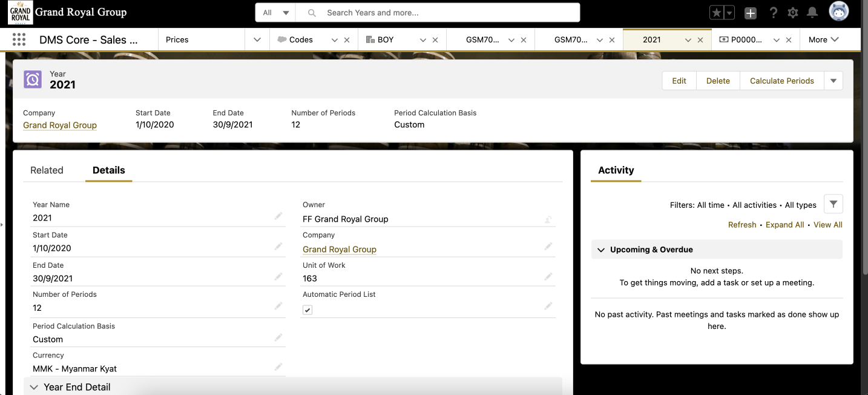Click the Refresh activity link
The height and width of the screenshot is (395, 868).
tap(742, 225)
